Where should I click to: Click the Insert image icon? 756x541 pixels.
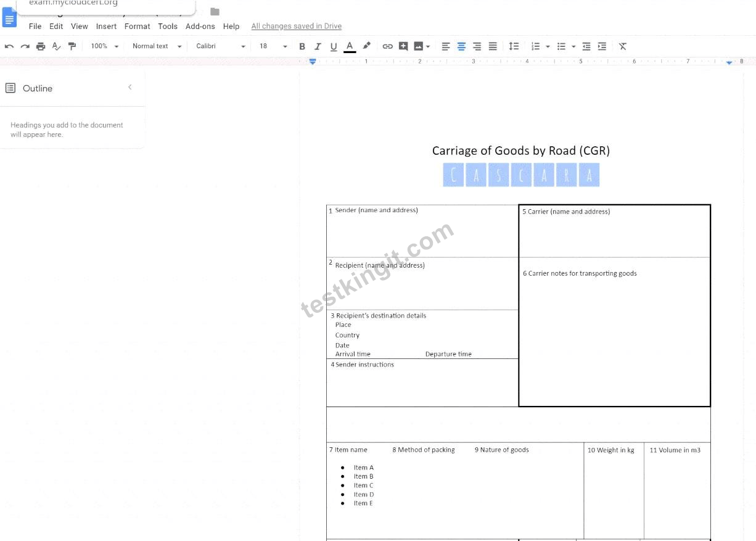tap(419, 46)
